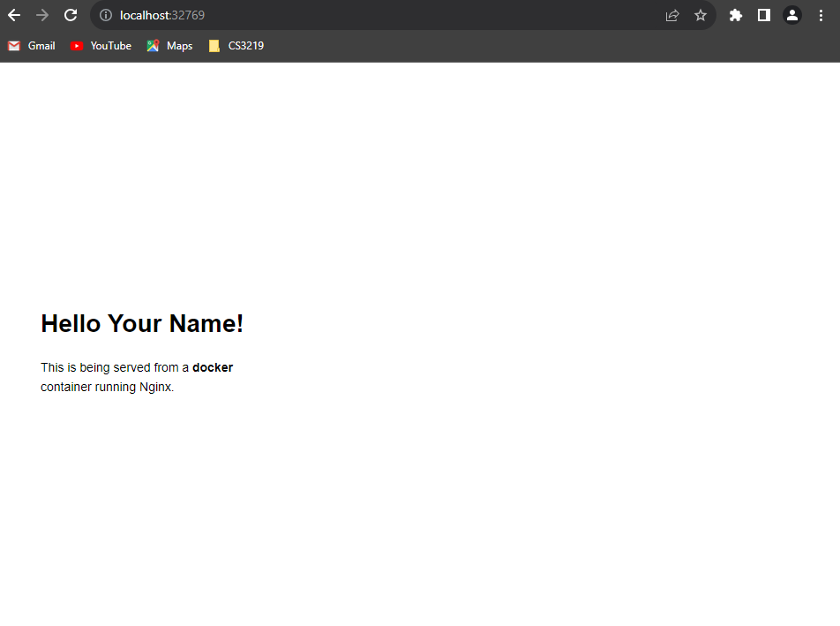Expand the CS3219 bookmarks folder
Screen dimensions: 840x626
tap(236, 46)
